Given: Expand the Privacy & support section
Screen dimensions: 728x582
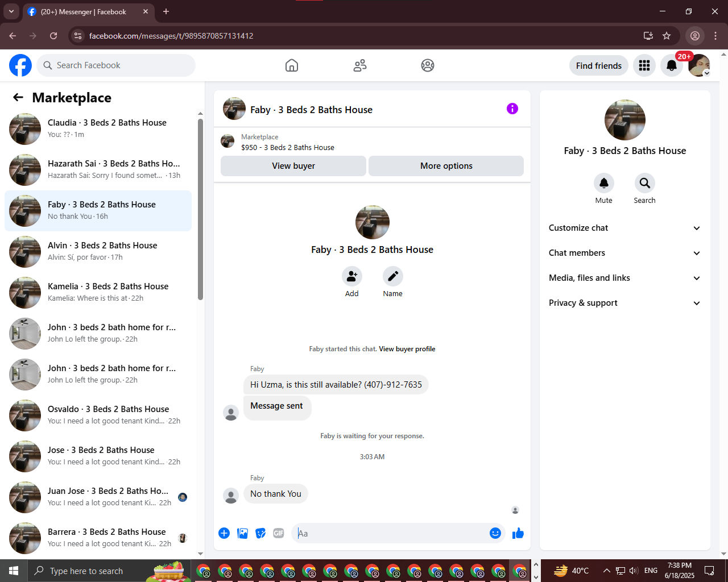Looking at the screenshot, I should [625, 303].
